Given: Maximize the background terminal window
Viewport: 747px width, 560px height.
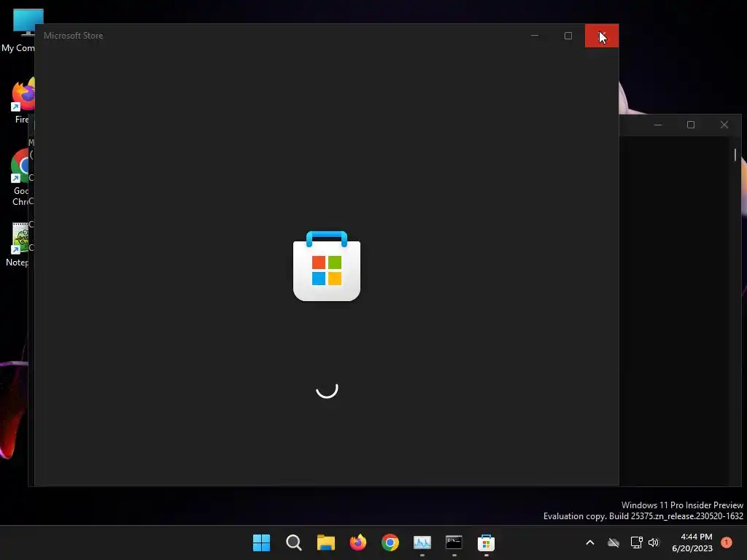Looking at the screenshot, I should (x=691, y=125).
